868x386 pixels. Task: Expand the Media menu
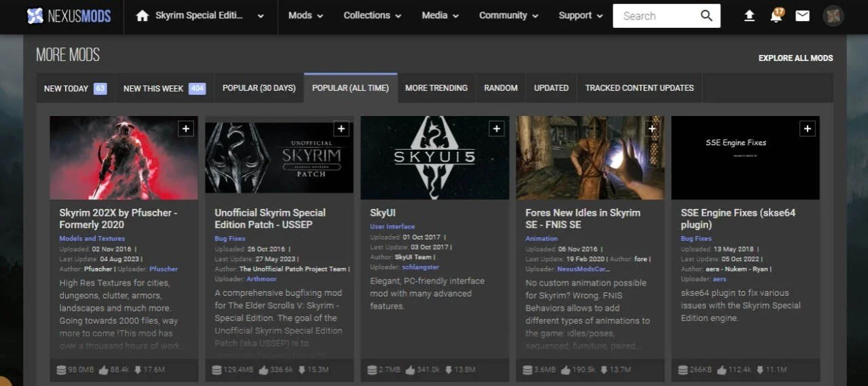pyautogui.click(x=440, y=16)
